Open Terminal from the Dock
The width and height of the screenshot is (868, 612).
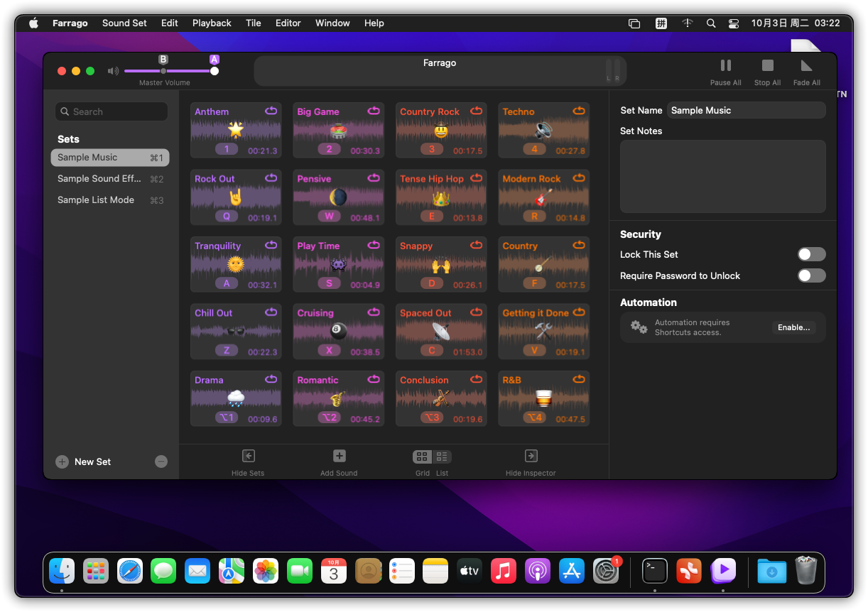coord(654,570)
